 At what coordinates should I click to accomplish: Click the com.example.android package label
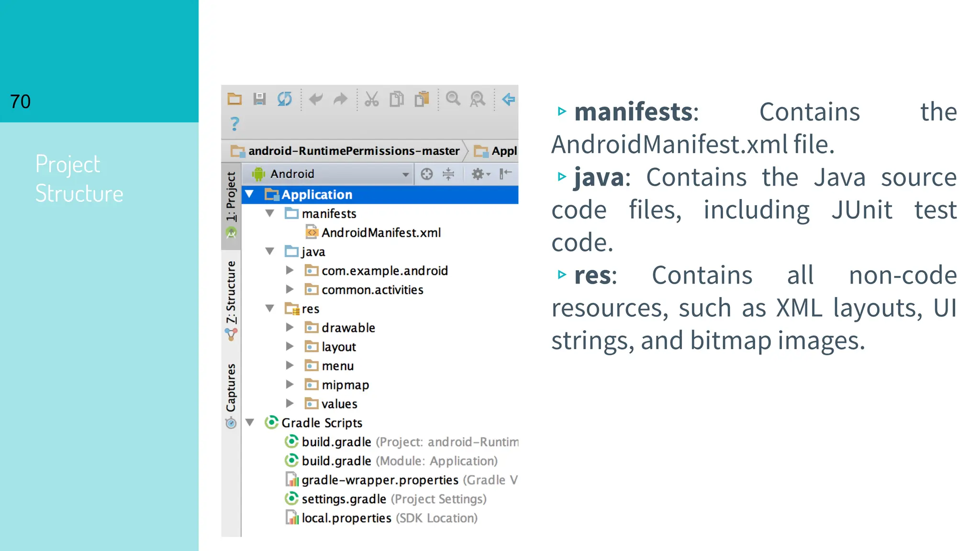click(385, 271)
